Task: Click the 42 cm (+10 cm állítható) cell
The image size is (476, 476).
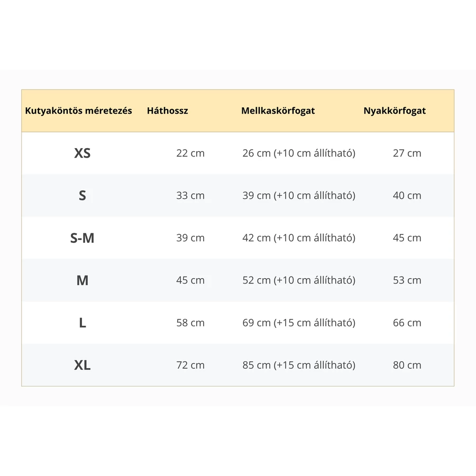Action: (x=299, y=237)
